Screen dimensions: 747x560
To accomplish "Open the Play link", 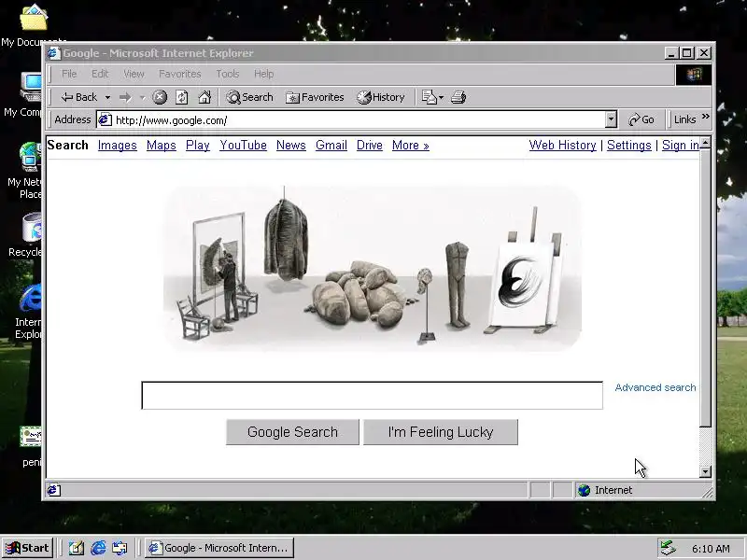I will tap(198, 146).
